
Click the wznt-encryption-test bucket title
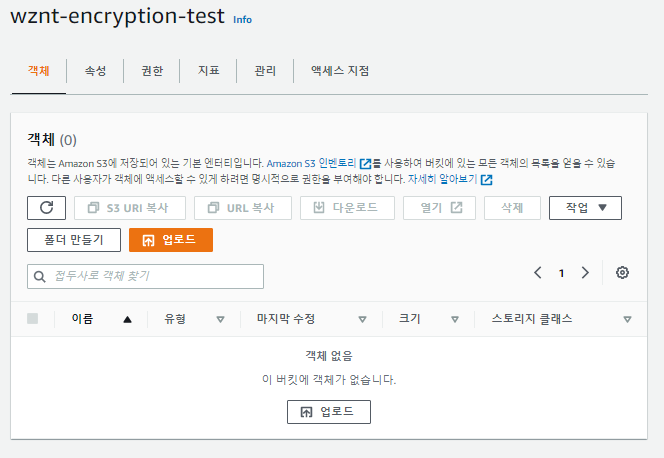click(x=117, y=17)
